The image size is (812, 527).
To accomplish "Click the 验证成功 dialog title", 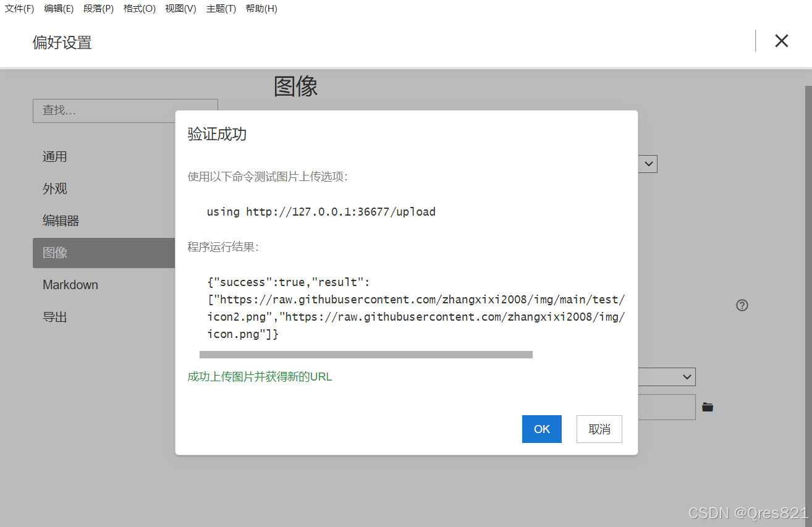I will (217, 134).
